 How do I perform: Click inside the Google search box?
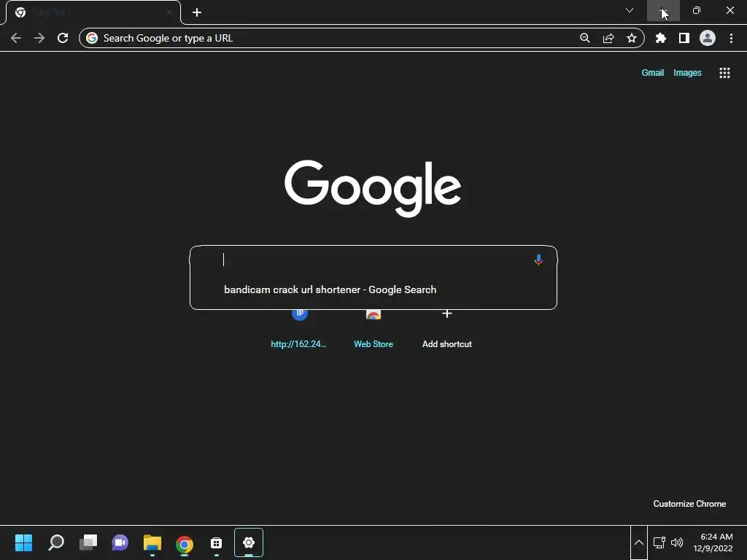[373, 260]
